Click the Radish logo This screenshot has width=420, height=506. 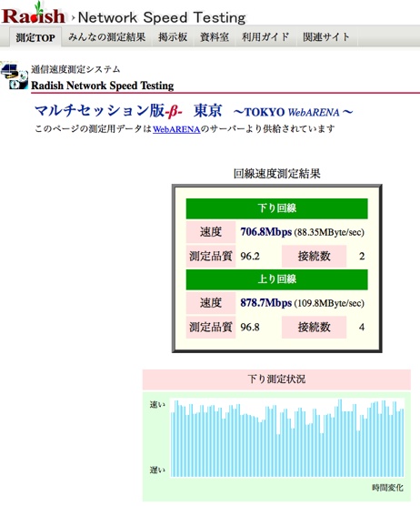click(34, 15)
